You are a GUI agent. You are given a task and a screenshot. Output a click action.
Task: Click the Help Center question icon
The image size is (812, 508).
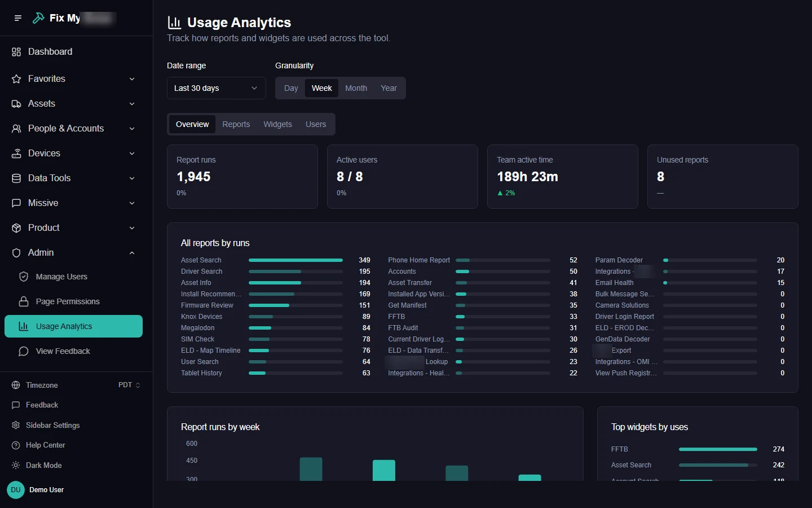tap(16, 445)
